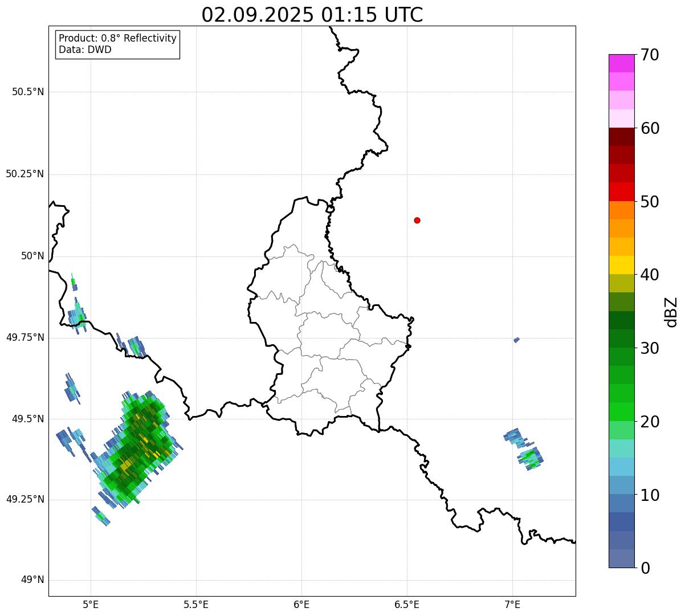The width and height of the screenshot is (685, 616).
Task: Click the 50°N latitude label
Action: click(x=32, y=256)
